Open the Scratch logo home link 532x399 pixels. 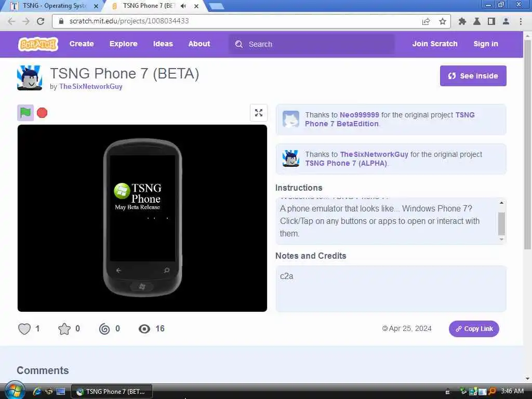click(38, 44)
